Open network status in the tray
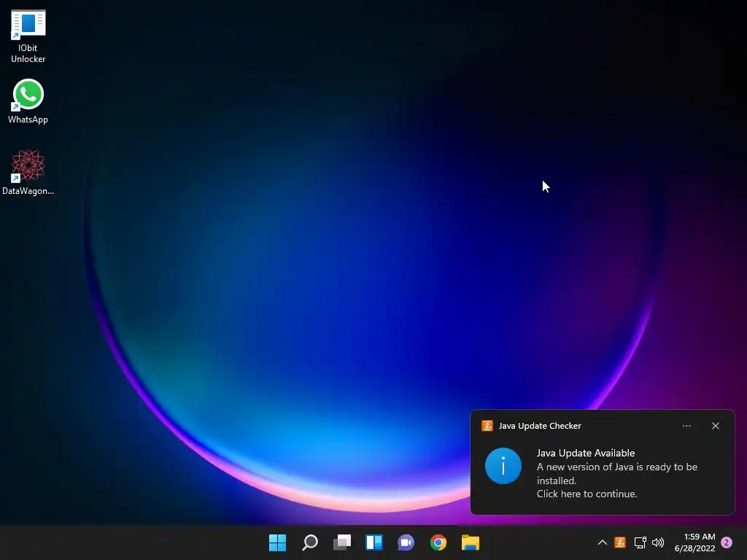 point(640,542)
